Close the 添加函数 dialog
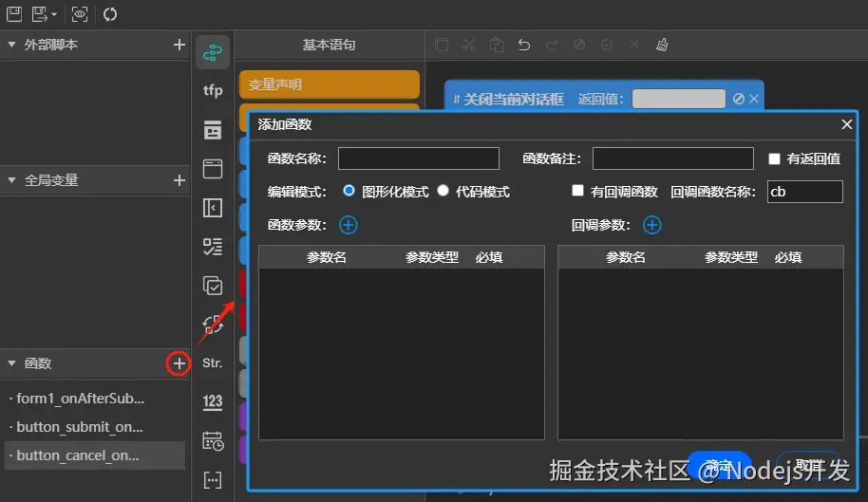 coord(846,124)
